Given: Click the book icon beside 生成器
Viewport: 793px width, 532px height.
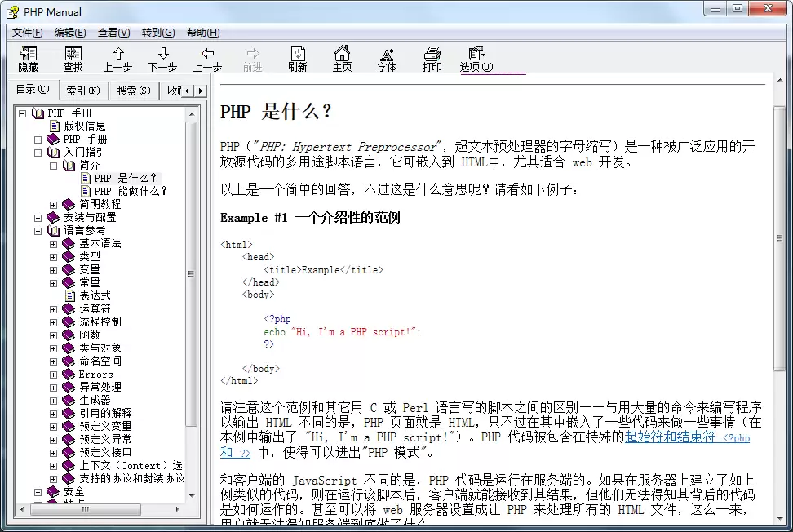Looking at the screenshot, I should click(x=69, y=401).
